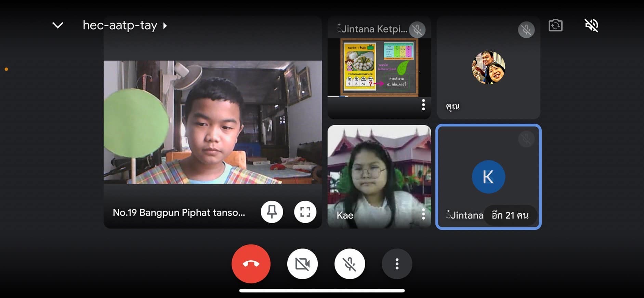Select the Jintana Ketpi shared presentation thumbnail
Image resolution: width=644 pixels, height=298 pixels.
[x=379, y=67]
